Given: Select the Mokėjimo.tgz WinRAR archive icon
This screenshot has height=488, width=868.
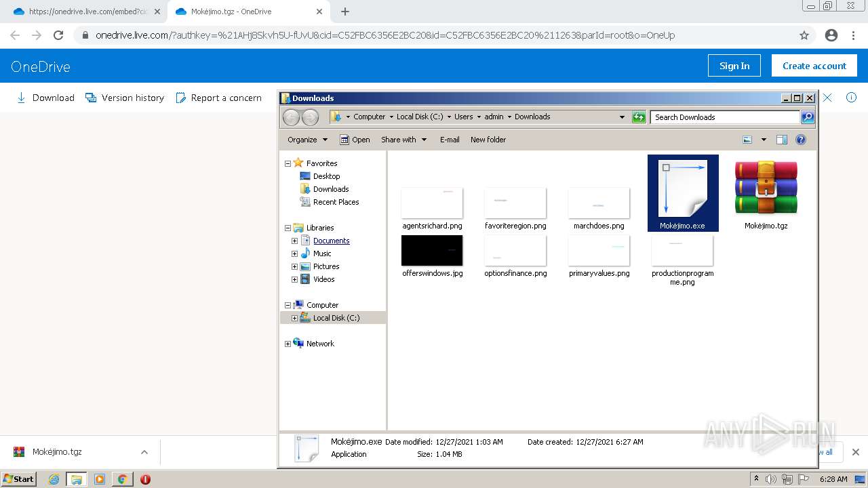Looking at the screenshot, I should click(x=766, y=189).
